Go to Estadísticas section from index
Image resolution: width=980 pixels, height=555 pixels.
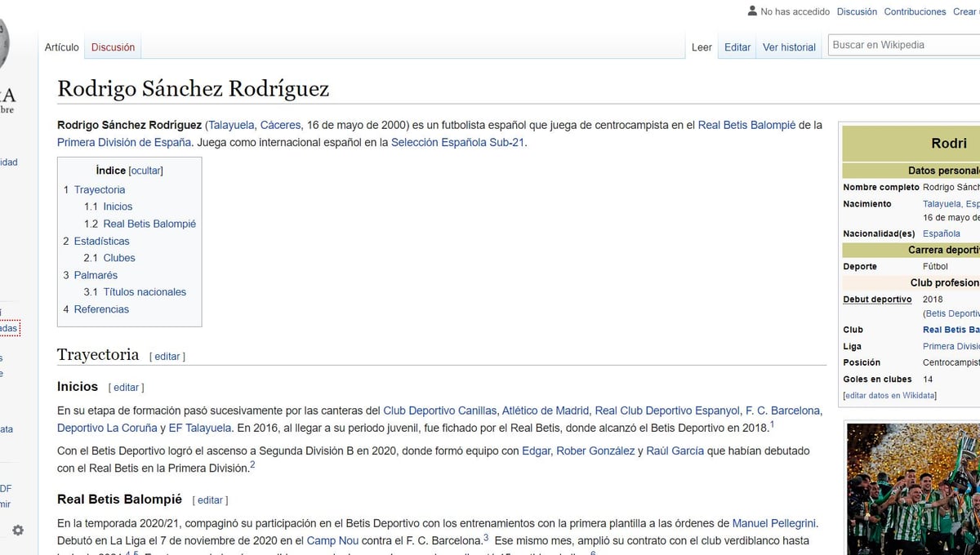tap(101, 241)
